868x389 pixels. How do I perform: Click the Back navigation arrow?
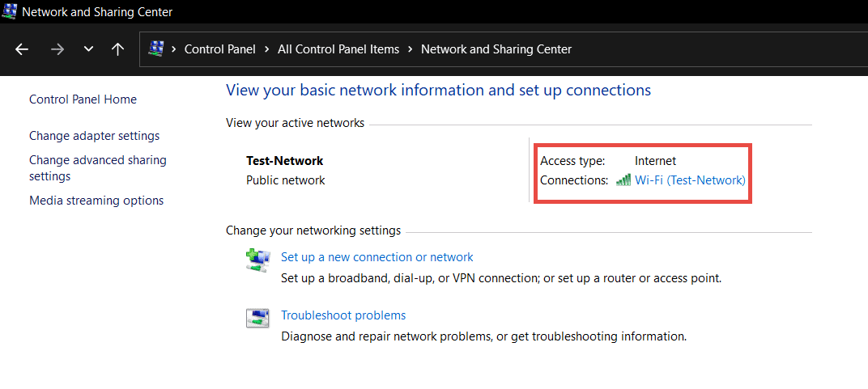coord(22,49)
